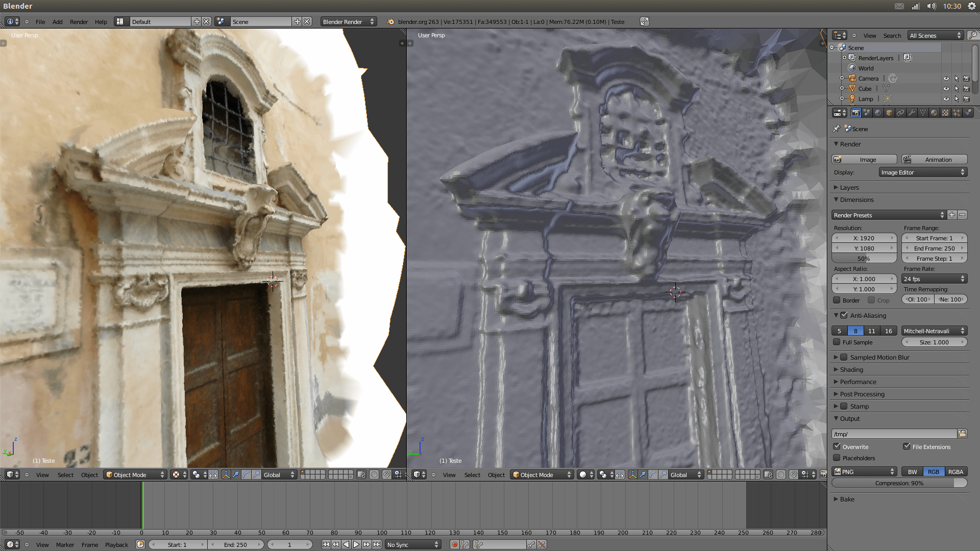
Task: Open the PNG file format dropdown
Action: click(x=864, y=472)
